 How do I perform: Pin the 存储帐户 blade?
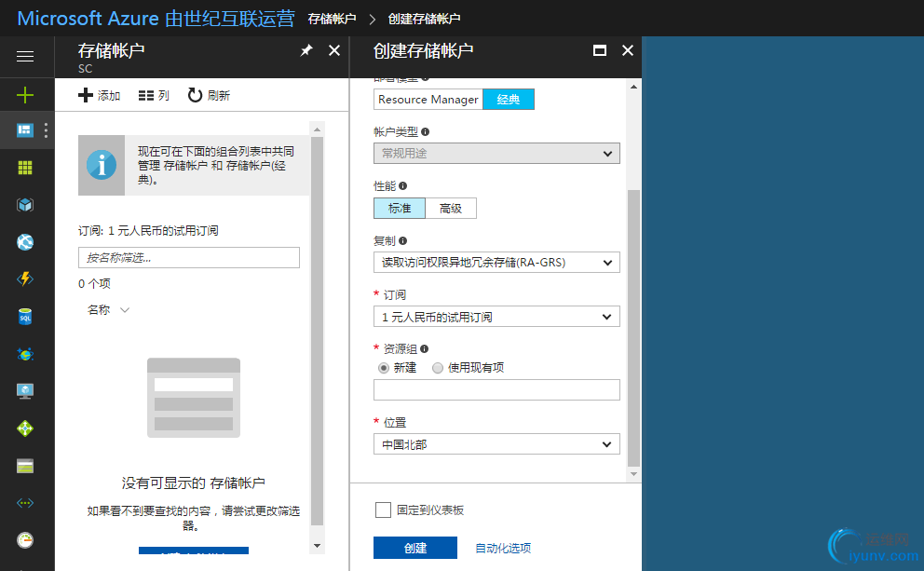pyautogui.click(x=306, y=50)
